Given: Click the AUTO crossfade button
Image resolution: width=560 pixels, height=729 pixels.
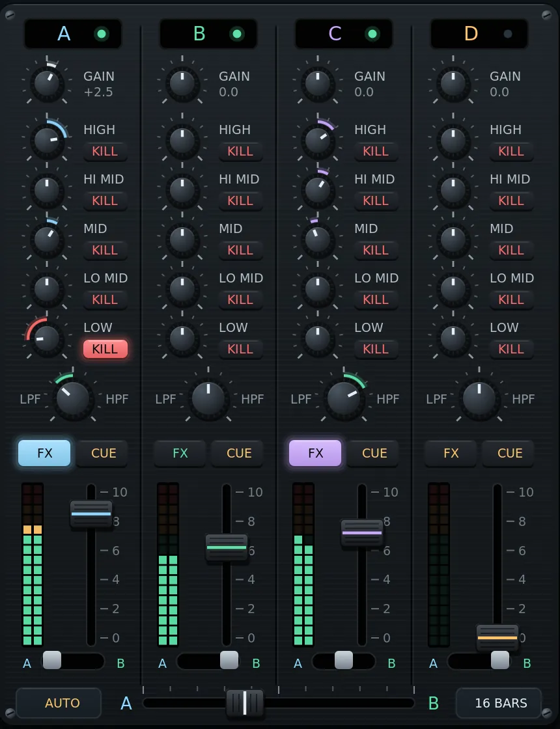Looking at the screenshot, I should tap(59, 703).
